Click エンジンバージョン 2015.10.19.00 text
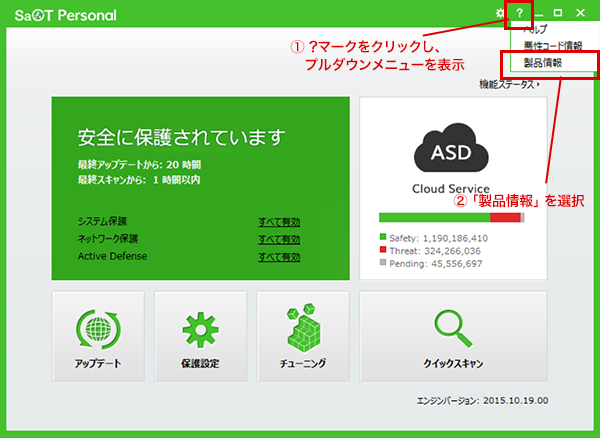600x438 pixels. point(482,401)
